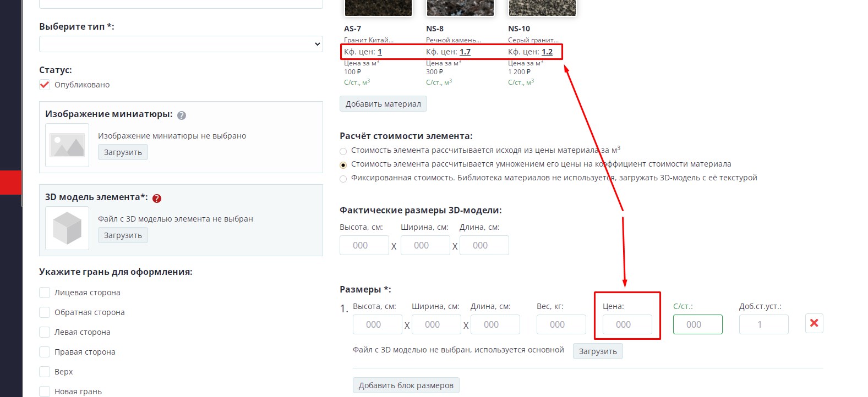Check the Верх face option
Viewport: 868px width, 397px height.
[45, 372]
